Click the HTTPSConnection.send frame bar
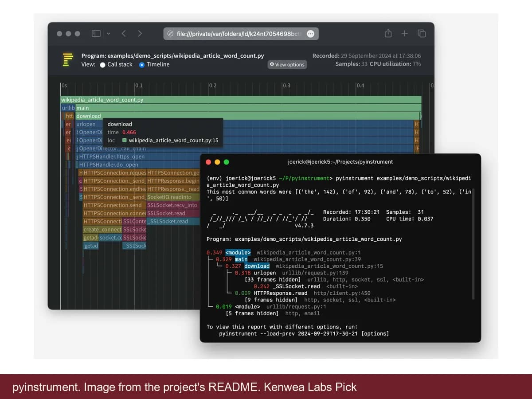 114,205
